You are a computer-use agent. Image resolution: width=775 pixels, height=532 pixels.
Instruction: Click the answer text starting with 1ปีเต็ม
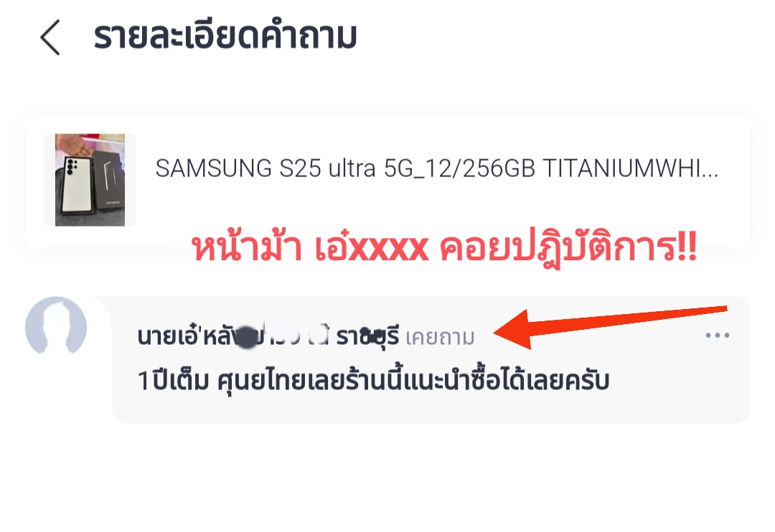pos(373,381)
